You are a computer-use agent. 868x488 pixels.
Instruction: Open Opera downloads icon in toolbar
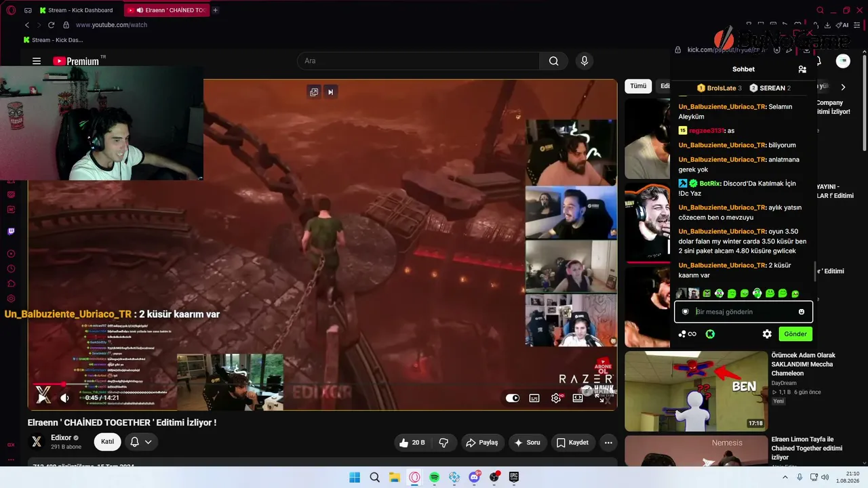827,25
